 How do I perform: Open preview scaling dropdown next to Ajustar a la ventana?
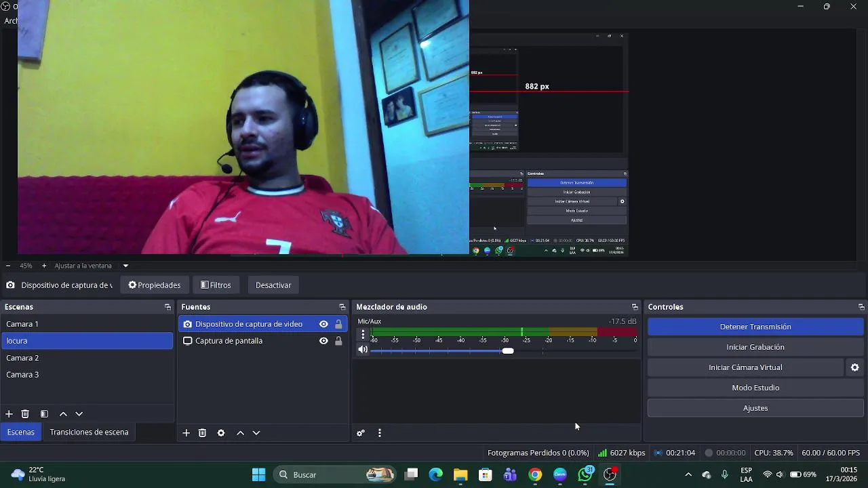pyautogui.click(x=125, y=266)
